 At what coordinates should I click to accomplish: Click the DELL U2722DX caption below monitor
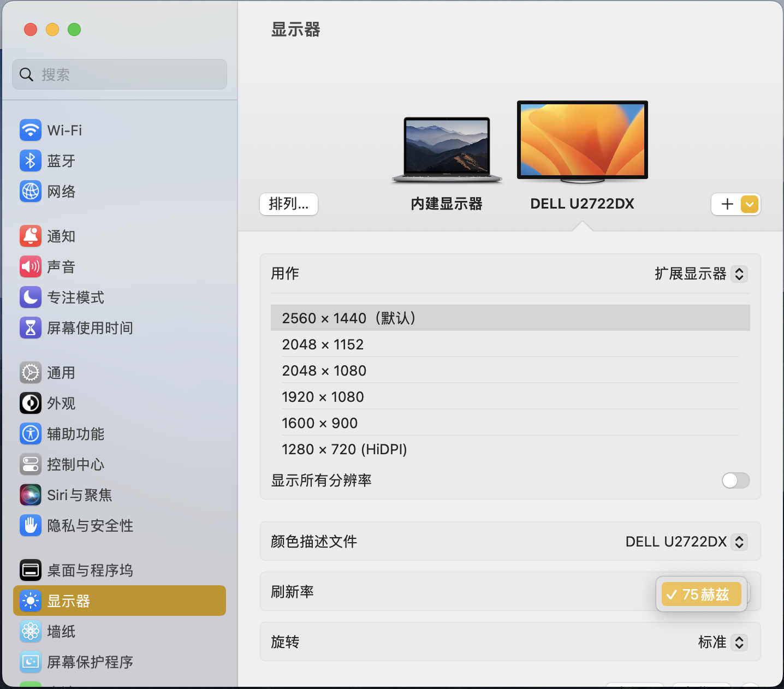tap(582, 204)
